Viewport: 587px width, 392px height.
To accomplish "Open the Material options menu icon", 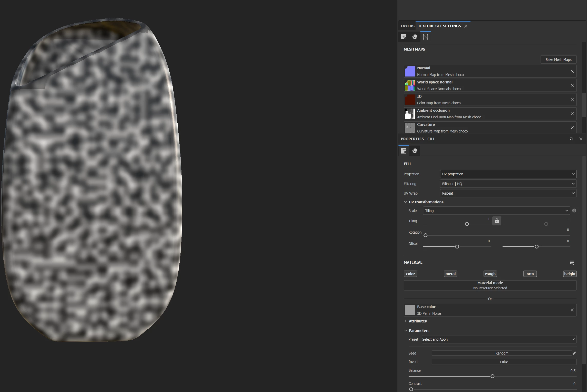I will pyautogui.click(x=572, y=263).
